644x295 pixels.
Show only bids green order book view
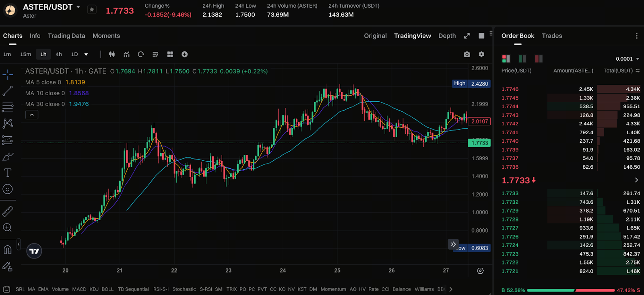pos(522,59)
